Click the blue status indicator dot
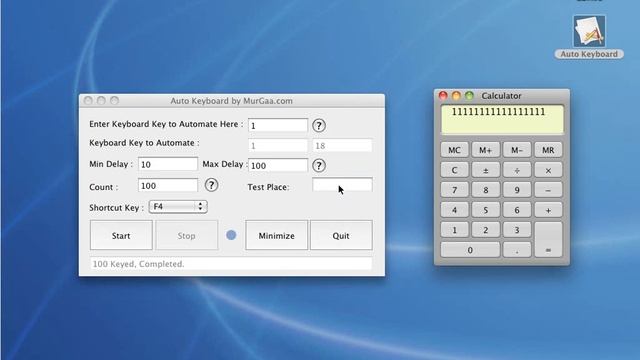640x360 pixels. click(x=231, y=235)
